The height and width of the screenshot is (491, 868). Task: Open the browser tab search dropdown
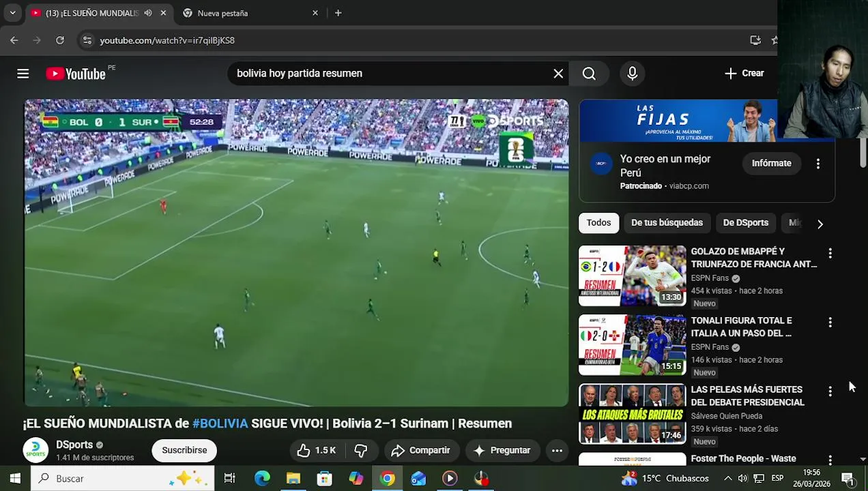point(12,13)
